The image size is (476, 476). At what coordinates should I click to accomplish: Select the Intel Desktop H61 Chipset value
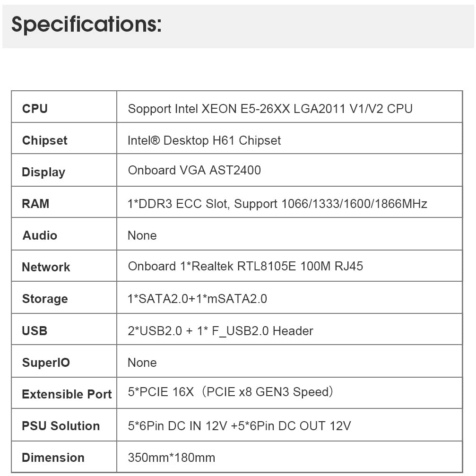coord(204,140)
